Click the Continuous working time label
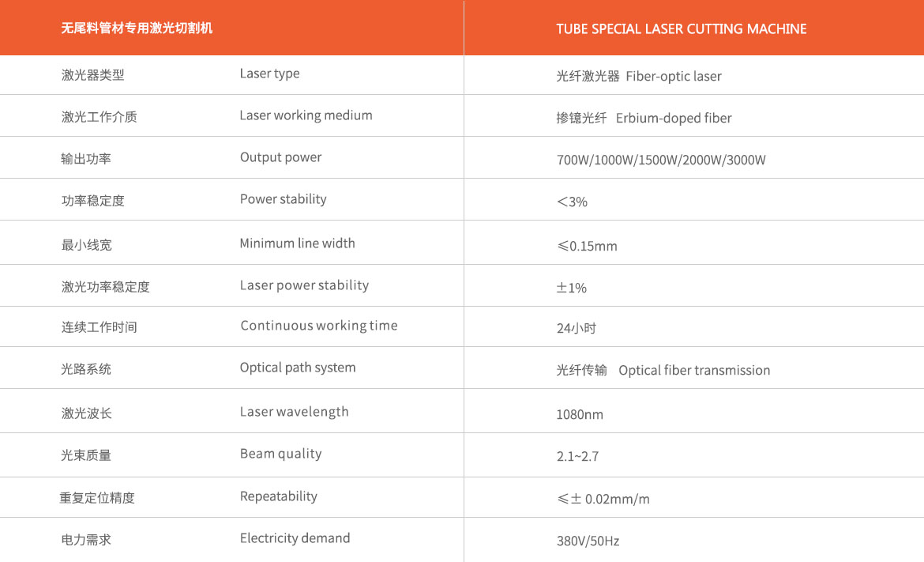Viewport: 924px width, 562px height. pyautogui.click(x=319, y=326)
